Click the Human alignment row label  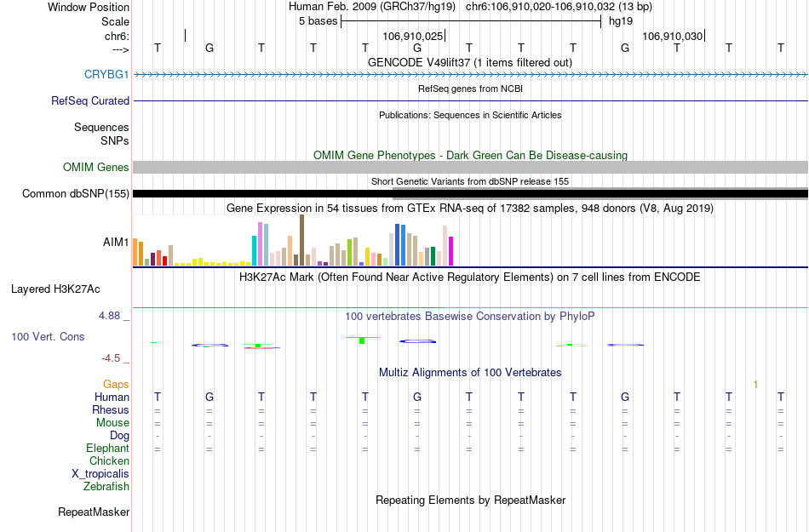(112, 397)
